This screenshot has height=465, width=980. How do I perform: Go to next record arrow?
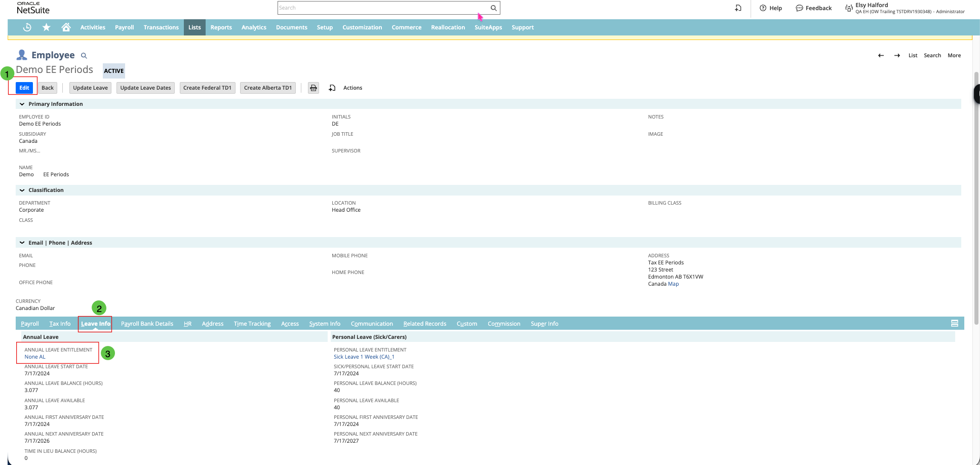pos(897,56)
